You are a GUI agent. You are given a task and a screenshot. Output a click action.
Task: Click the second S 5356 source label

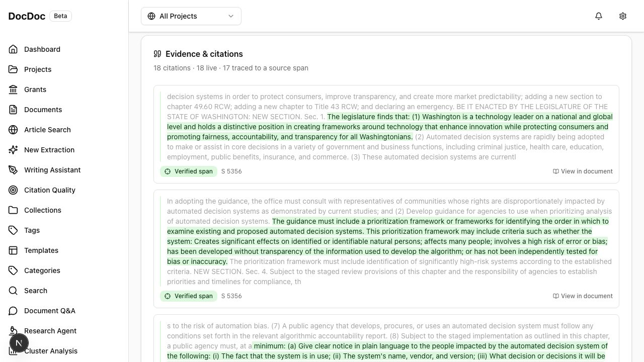click(x=231, y=296)
